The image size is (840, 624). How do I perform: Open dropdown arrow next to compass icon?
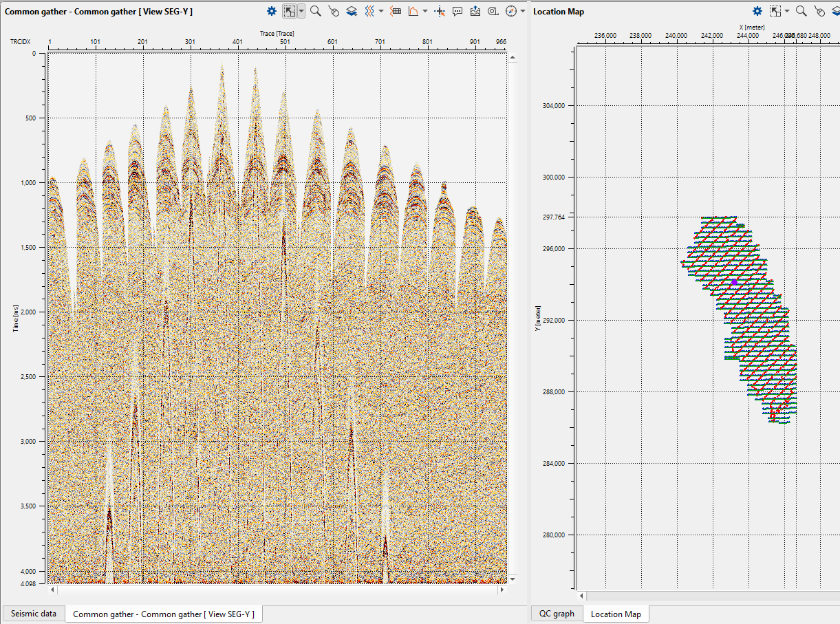523,11
